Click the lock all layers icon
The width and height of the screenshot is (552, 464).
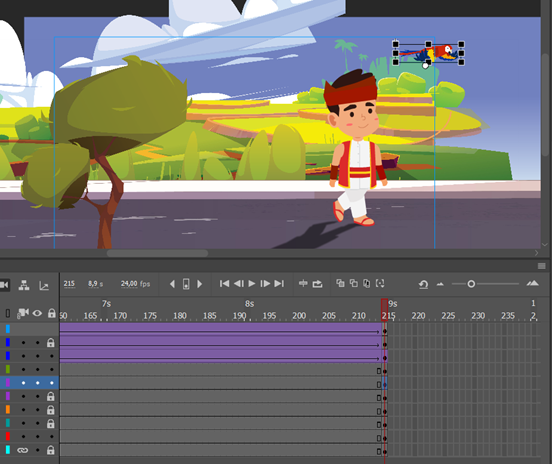coord(52,313)
